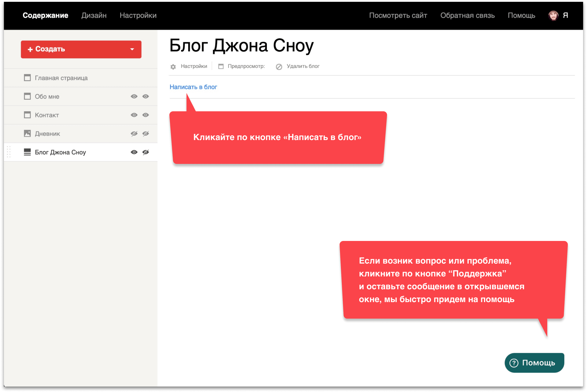Toggle crossed eye icon for Блог Джона Сноу
Image resolution: width=587 pixels, height=392 pixels.
tap(146, 152)
